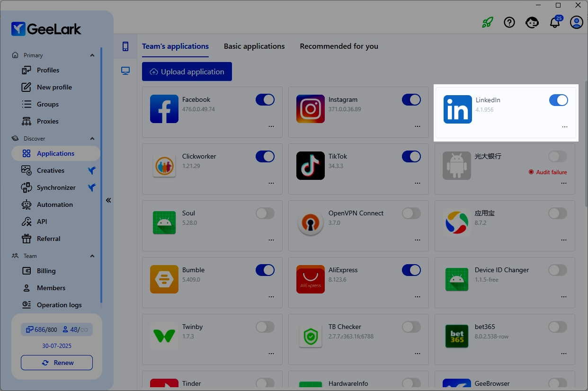
Task: Click the 686/800 profiles quota indicator
Action: click(x=41, y=329)
